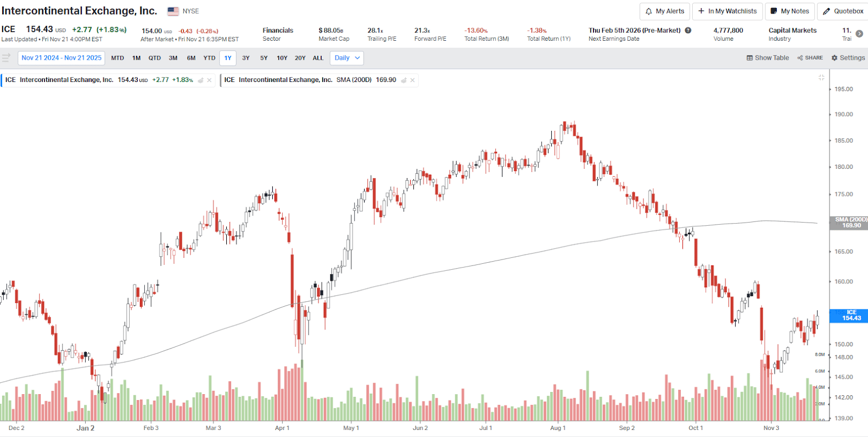Click the paint icon on SMA (200D) chip
Viewport: 868px width, 437px height.
click(404, 80)
